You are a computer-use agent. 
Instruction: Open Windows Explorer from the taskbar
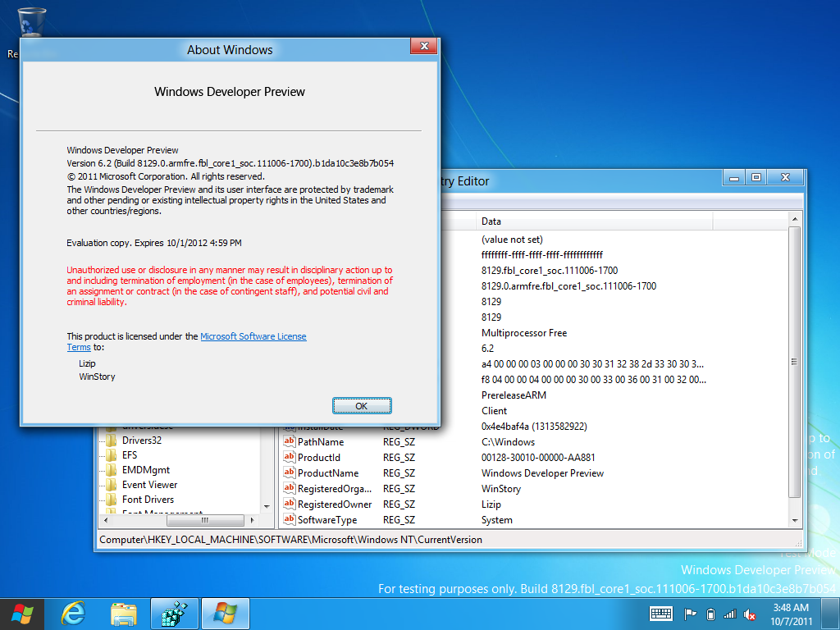point(124,614)
